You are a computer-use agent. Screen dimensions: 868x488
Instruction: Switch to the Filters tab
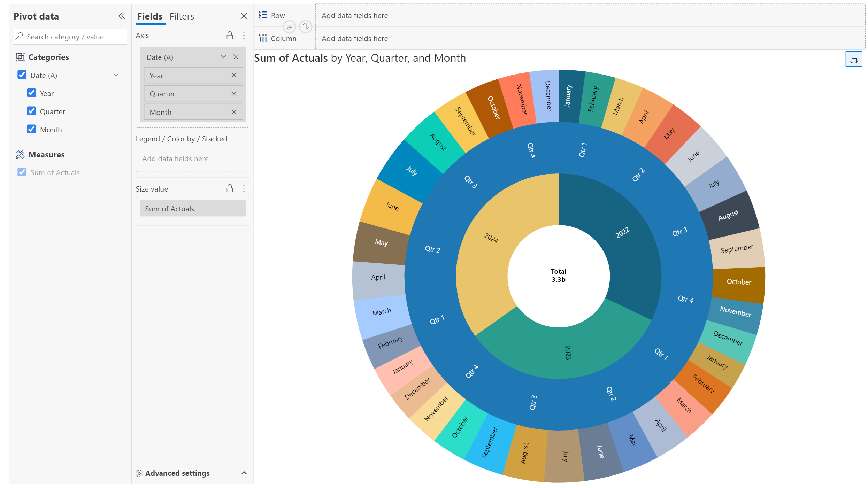coord(182,16)
